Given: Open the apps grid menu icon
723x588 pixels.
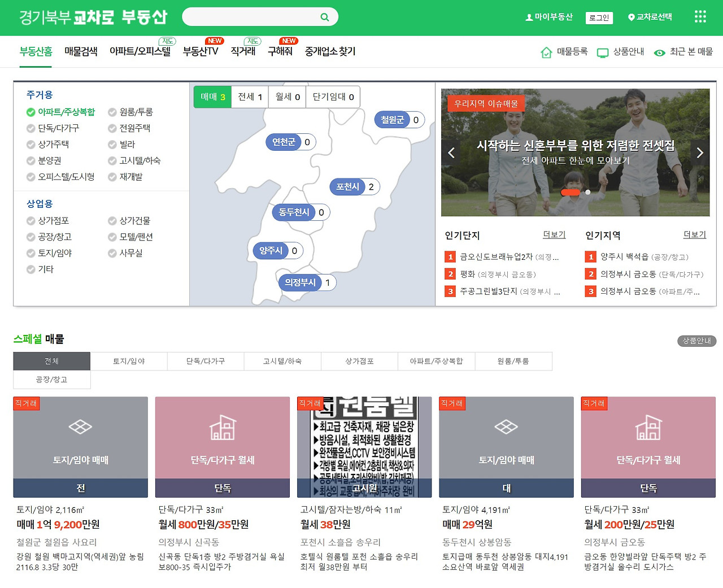Looking at the screenshot, I should pos(700,17).
